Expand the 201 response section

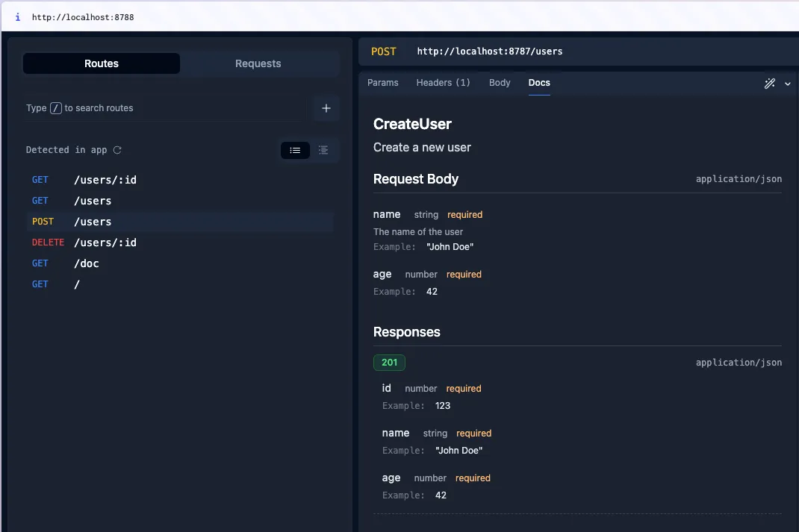(x=389, y=363)
